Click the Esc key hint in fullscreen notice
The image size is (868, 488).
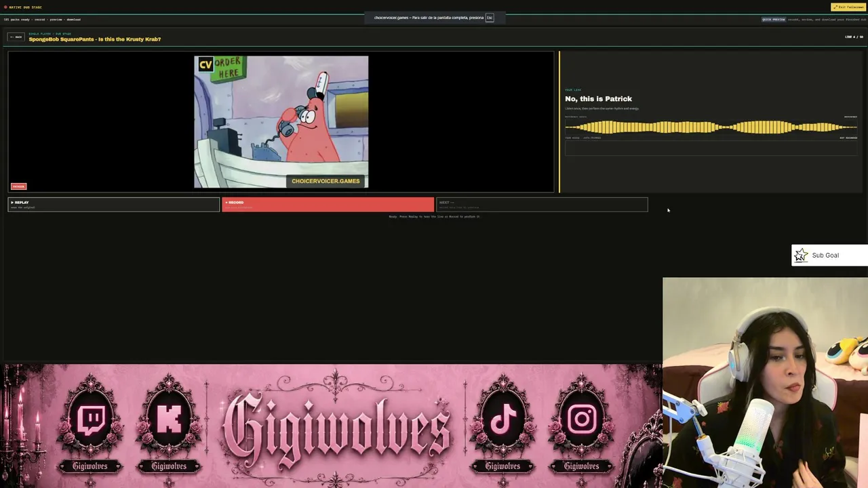point(490,18)
